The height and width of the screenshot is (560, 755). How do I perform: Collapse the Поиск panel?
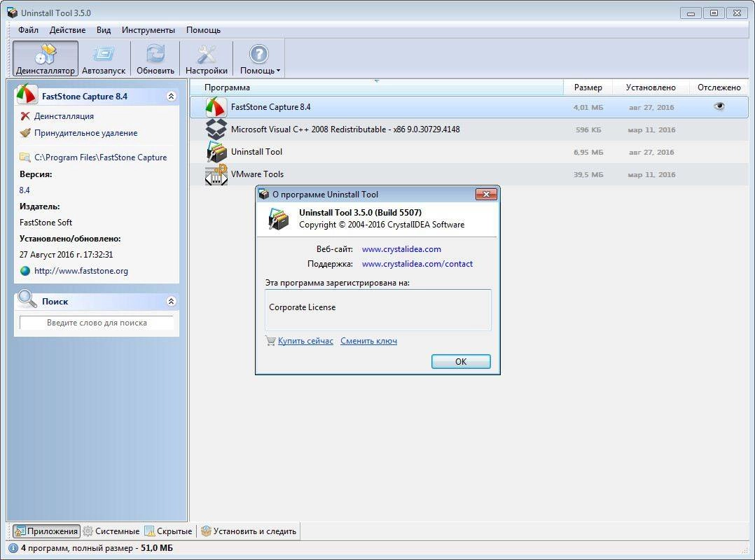coord(171,301)
